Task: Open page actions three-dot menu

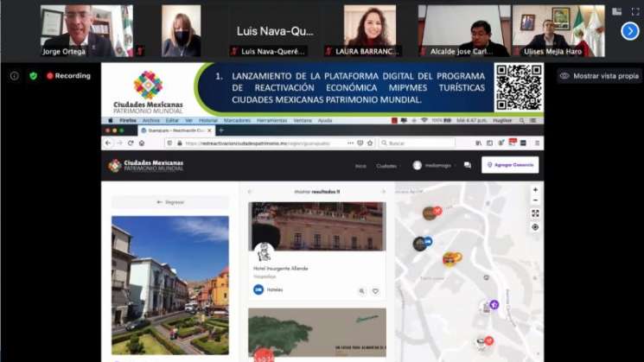Action: (350, 143)
